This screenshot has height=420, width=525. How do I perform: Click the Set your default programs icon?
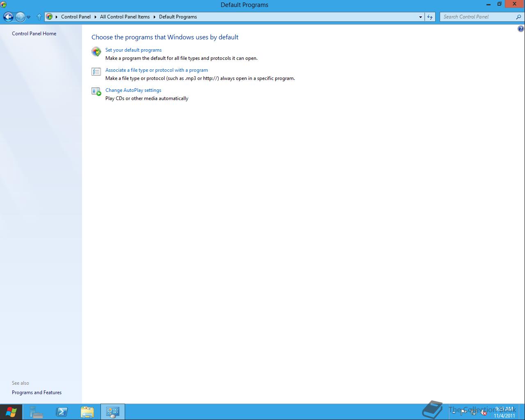point(96,52)
